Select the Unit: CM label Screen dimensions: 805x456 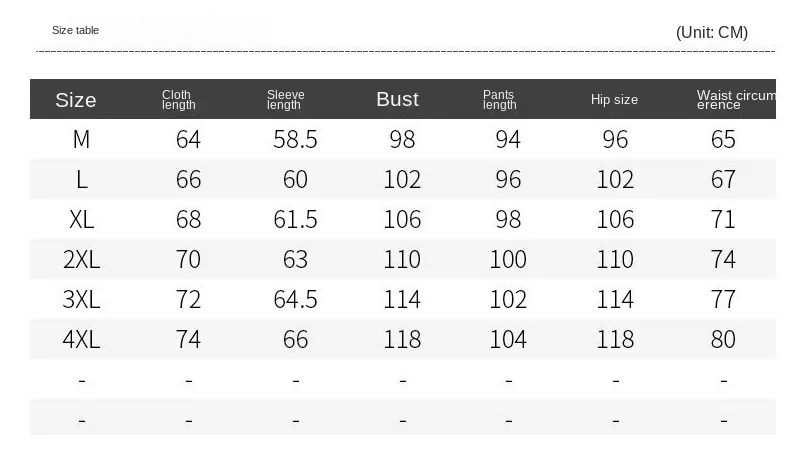(712, 32)
